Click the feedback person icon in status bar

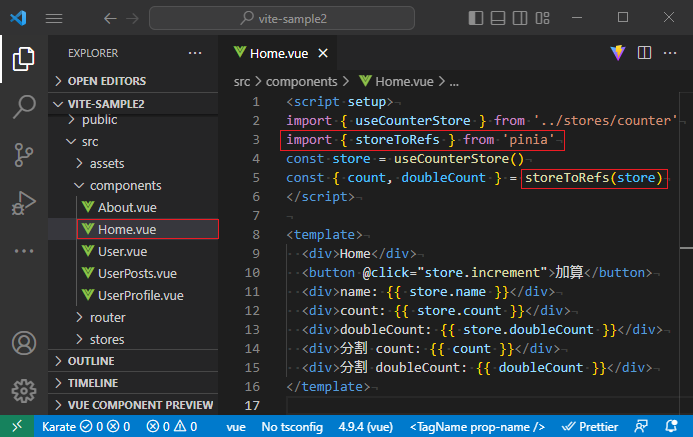tap(641, 426)
